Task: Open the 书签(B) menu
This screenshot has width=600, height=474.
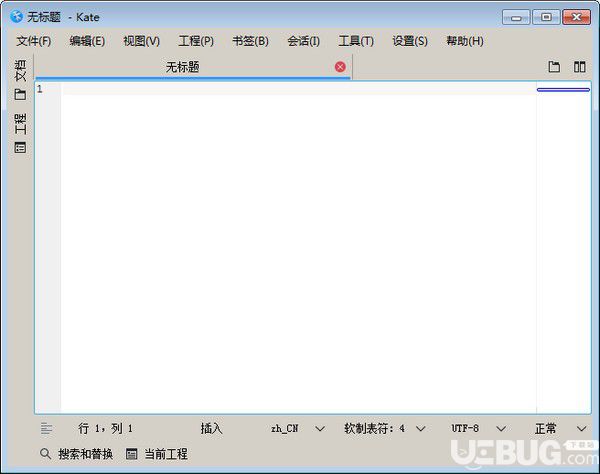Action: 250,41
